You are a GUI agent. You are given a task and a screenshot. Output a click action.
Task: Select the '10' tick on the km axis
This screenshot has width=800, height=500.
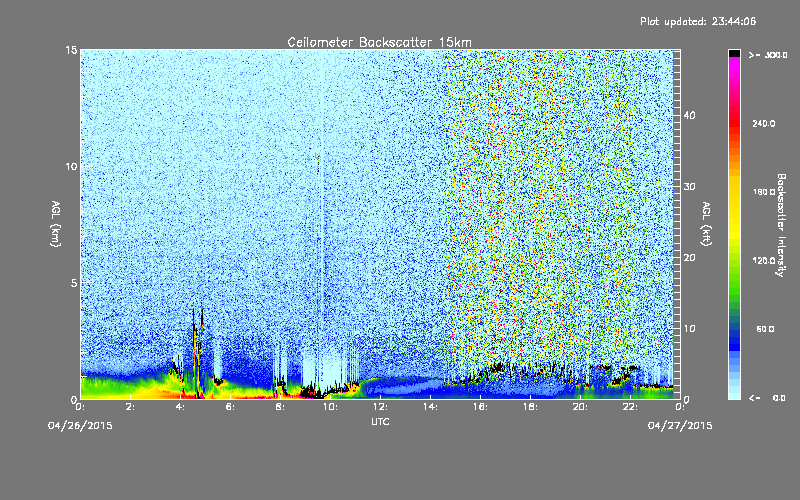click(x=71, y=166)
